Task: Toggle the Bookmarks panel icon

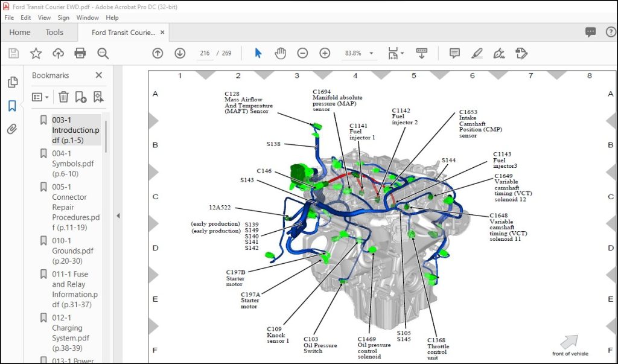Action: pyautogui.click(x=12, y=106)
